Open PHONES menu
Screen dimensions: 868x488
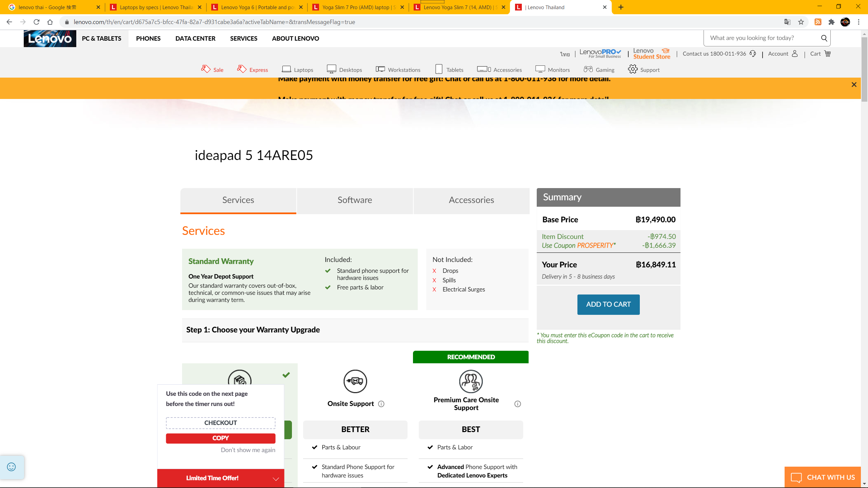(148, 38)
